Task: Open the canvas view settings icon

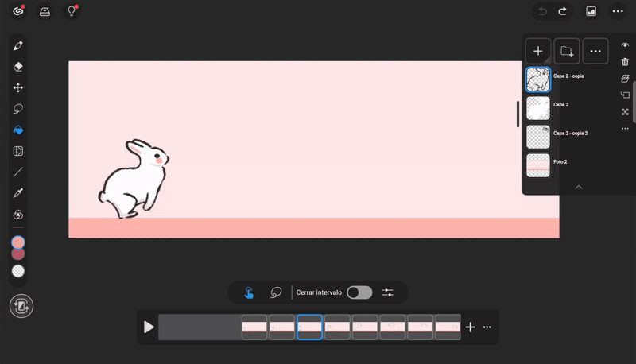Action: point(591,11)
